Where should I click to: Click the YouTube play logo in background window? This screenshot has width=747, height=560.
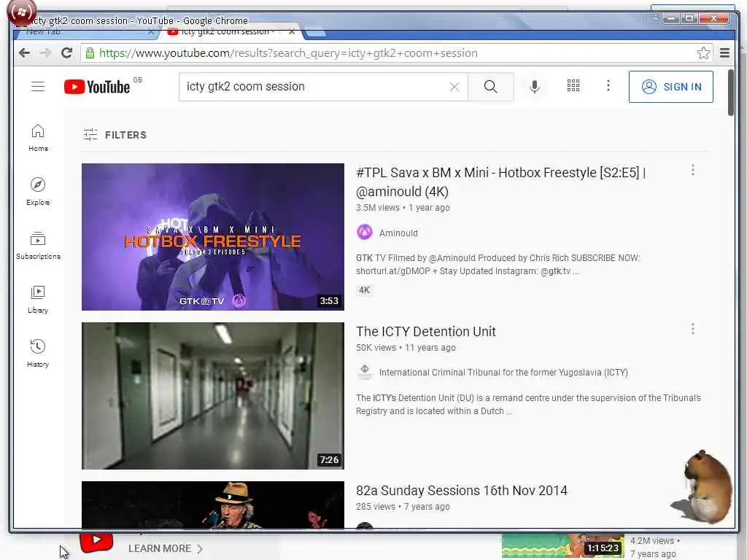click(96, 542)
